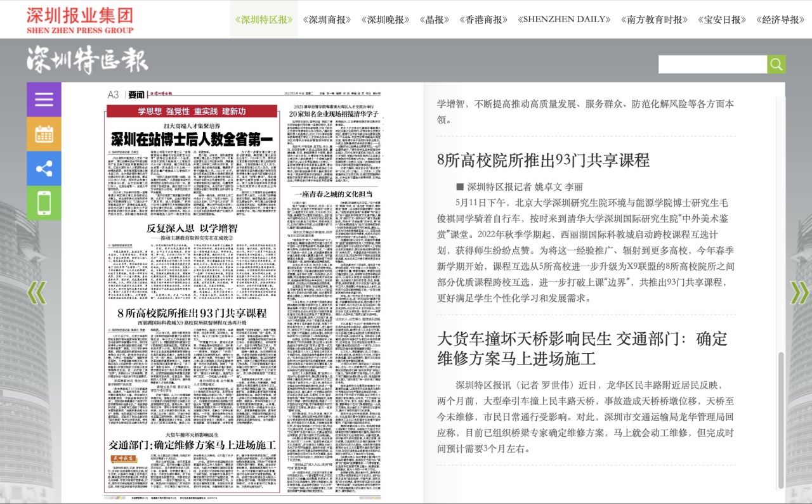Open 《香港商报》 newspaper link
812x504 pixels.
[483, 20]
